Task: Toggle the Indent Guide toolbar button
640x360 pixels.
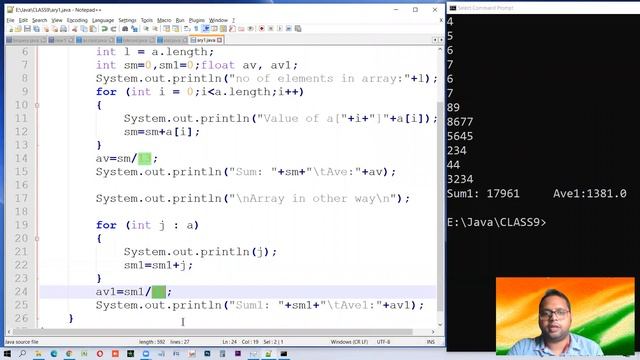Action: coord(205,29)
